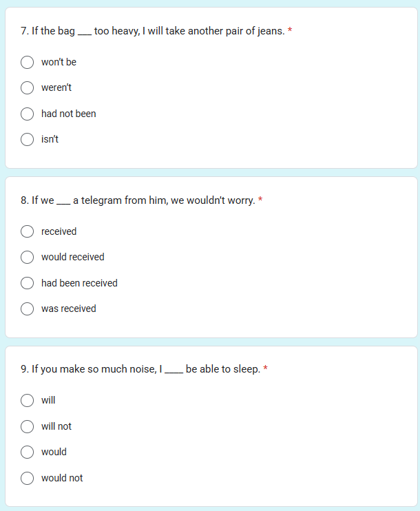Choose "received" for question 8
The width and height of the screenshot is (420, 511).
click(27, 231)
